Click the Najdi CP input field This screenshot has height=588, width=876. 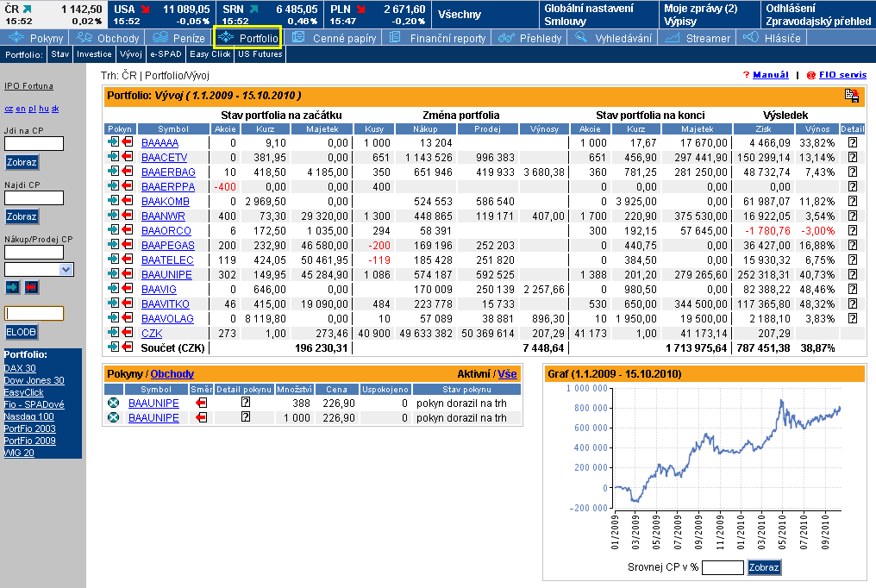[x=34, y=197]
